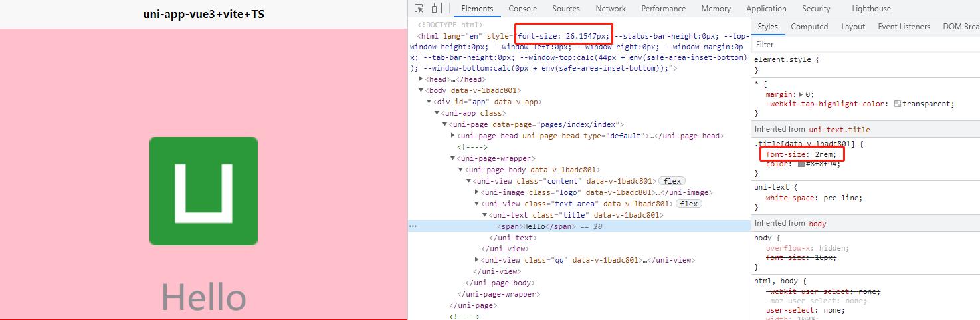Open the Performance tab

(x=663, y=9)
